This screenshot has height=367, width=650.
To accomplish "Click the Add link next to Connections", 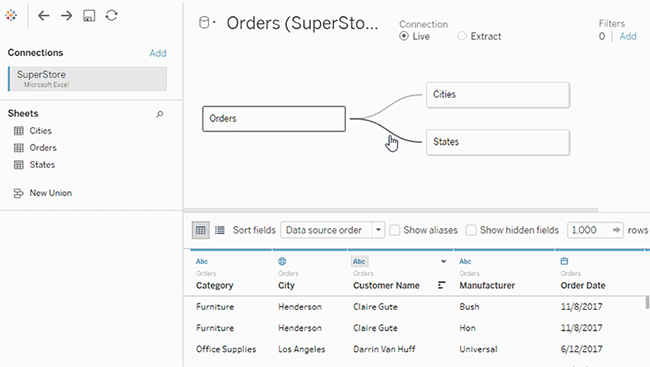I will (158, 53).
